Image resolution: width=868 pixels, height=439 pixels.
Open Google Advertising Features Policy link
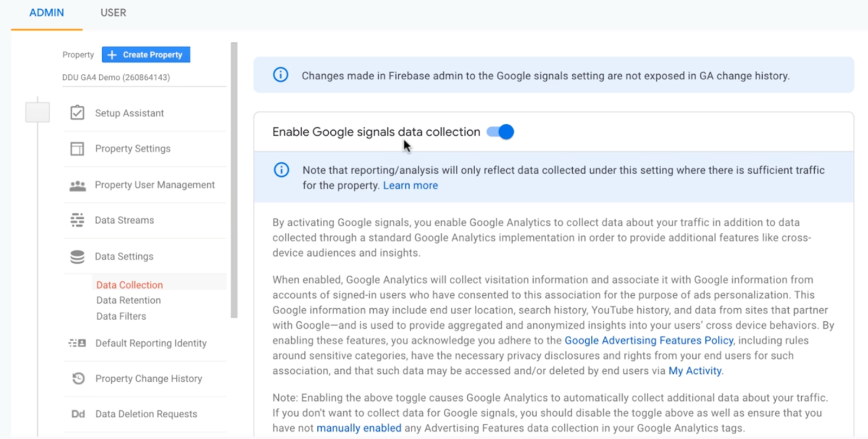pyautogui.click(x=649, y=340)
